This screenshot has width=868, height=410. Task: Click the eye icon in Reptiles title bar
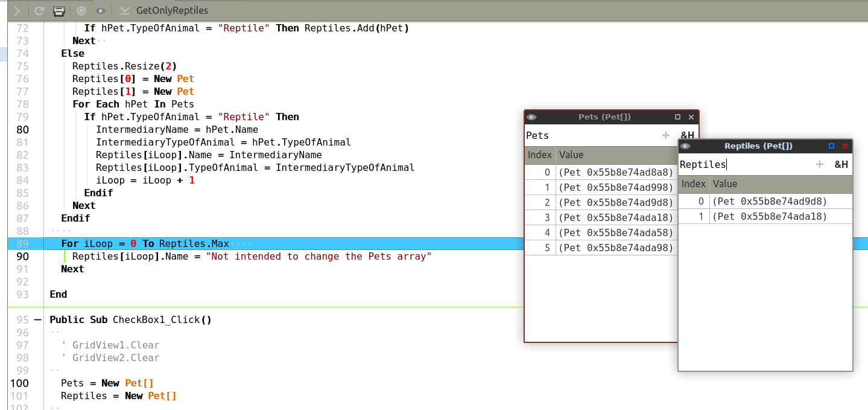click(x=685, y=146)
